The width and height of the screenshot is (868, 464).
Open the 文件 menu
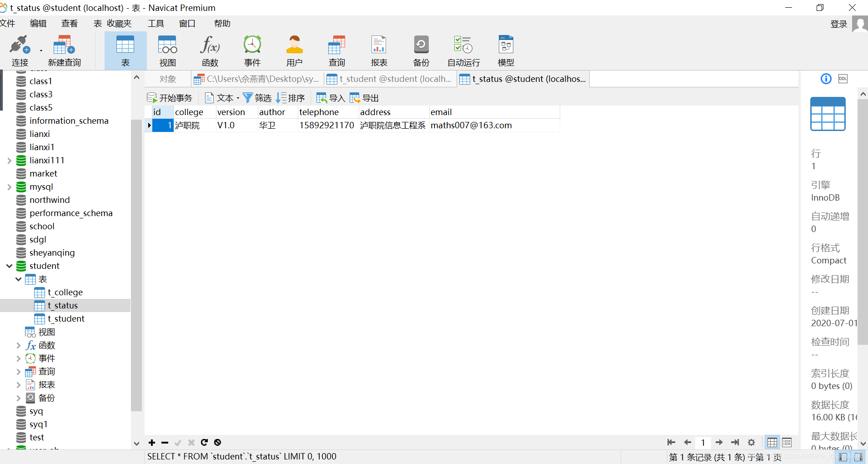click(7, 24)
